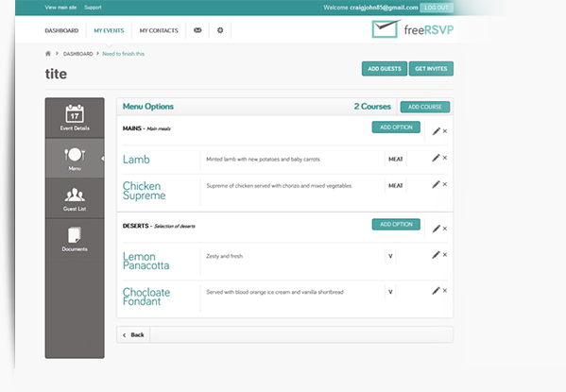Click the Back button below the menu
Image resolution: width=566 pixels, height=392 pixels.
coord(133,335)
